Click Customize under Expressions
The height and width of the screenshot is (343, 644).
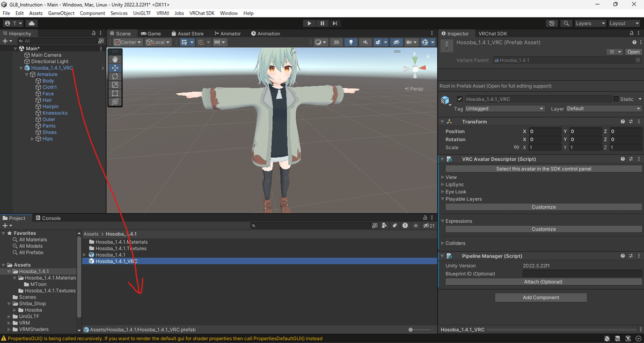(544, 229)
